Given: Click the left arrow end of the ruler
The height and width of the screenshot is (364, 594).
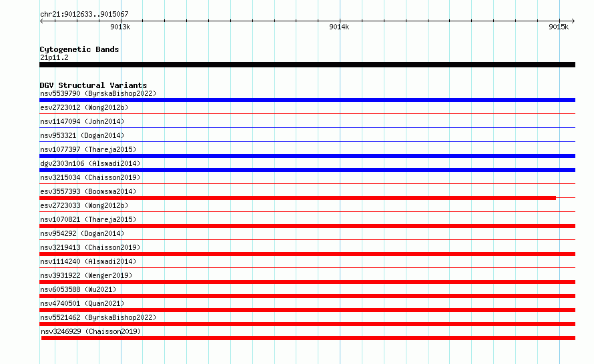Looking at the screenshot, I should (x=41, y=21).
